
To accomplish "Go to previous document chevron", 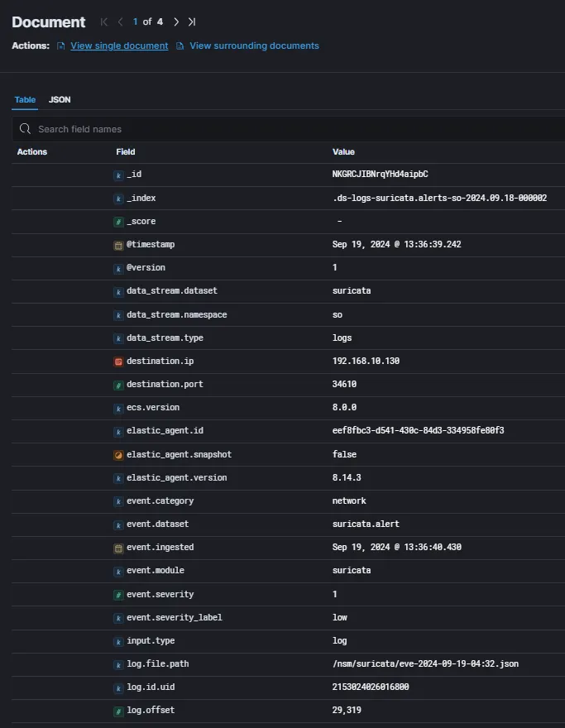I will 121,22.
